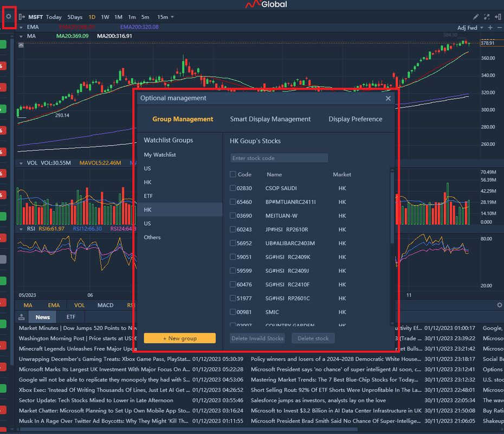Viewport: 504px width, 434px height.
Task: Select the chart drawing pencil tool
Action: [x=476, y=17]
